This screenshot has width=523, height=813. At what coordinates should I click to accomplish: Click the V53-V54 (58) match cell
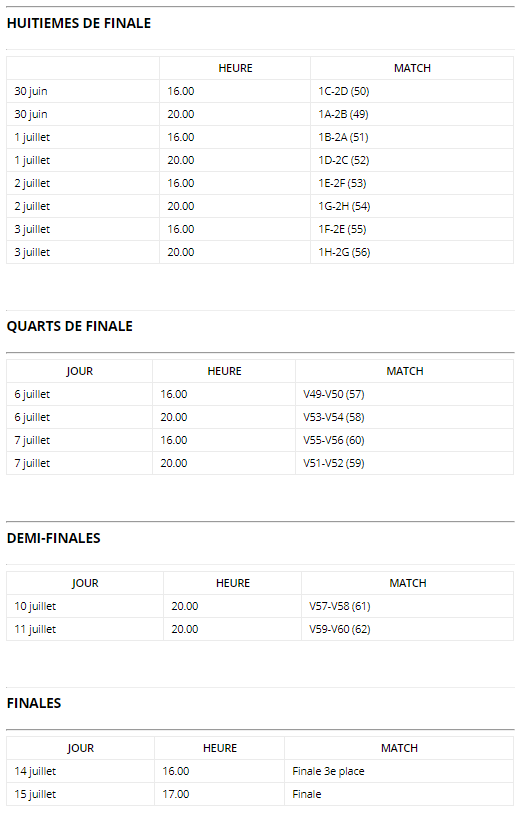pyautogui.click(x=404, y=417)
